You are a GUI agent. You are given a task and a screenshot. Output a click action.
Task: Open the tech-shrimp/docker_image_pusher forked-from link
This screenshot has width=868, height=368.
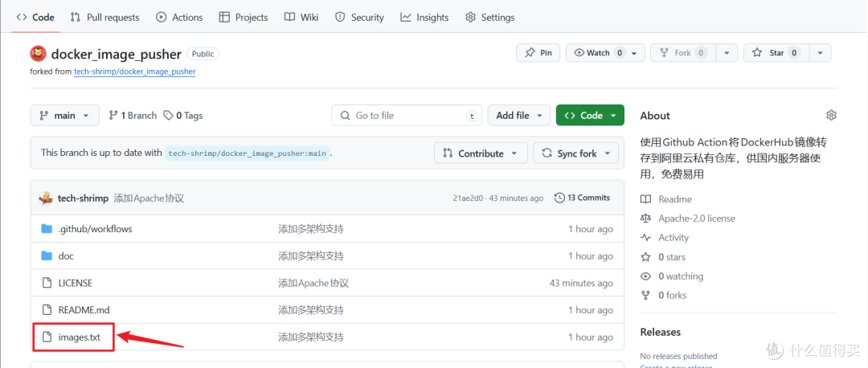pyautogui.click(x=134, y=72)
